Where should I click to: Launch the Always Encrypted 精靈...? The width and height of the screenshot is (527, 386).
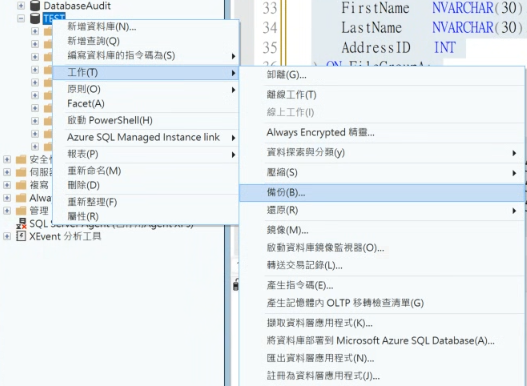pos(382,132)
